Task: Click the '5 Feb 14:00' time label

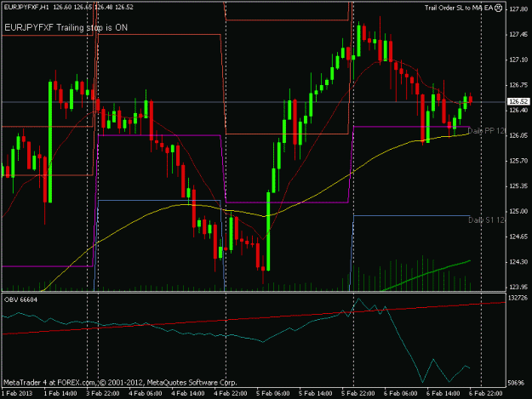Action: tap(316, 394)
